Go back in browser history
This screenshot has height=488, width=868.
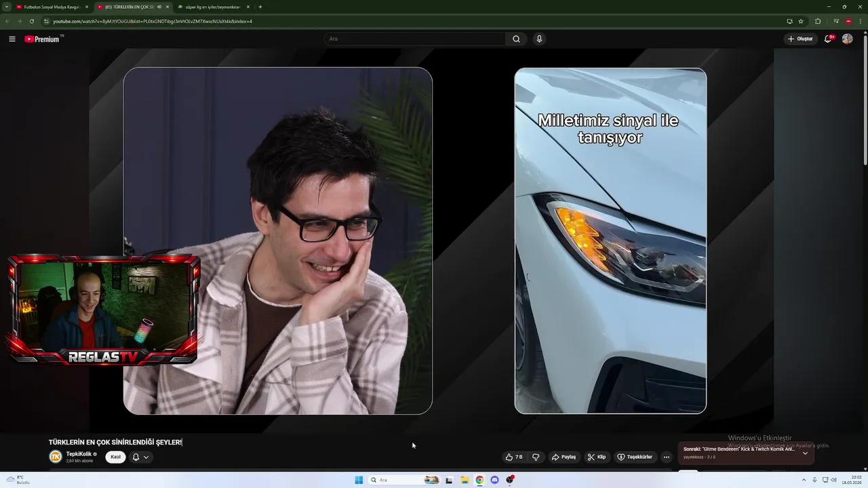point(7,21)
